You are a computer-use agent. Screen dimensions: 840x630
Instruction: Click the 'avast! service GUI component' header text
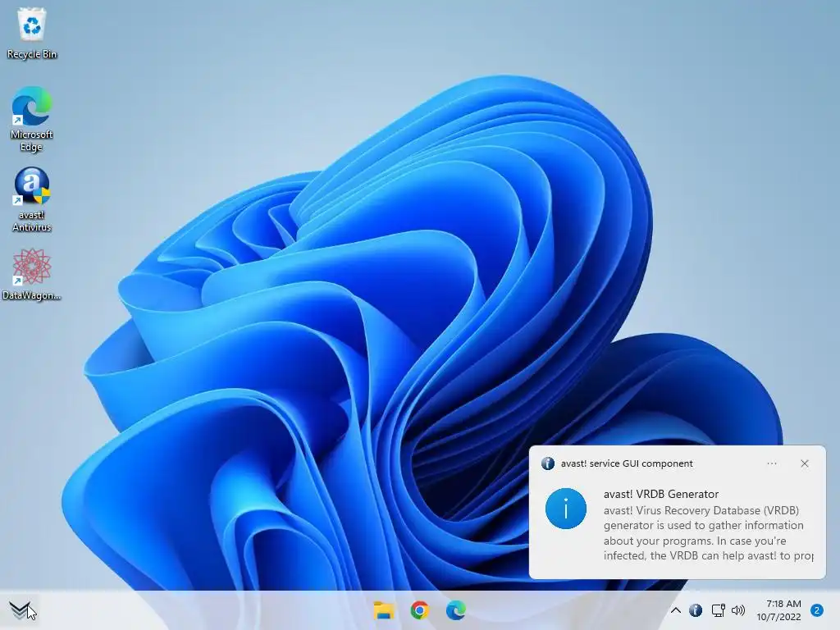click(x=627, y=463)
